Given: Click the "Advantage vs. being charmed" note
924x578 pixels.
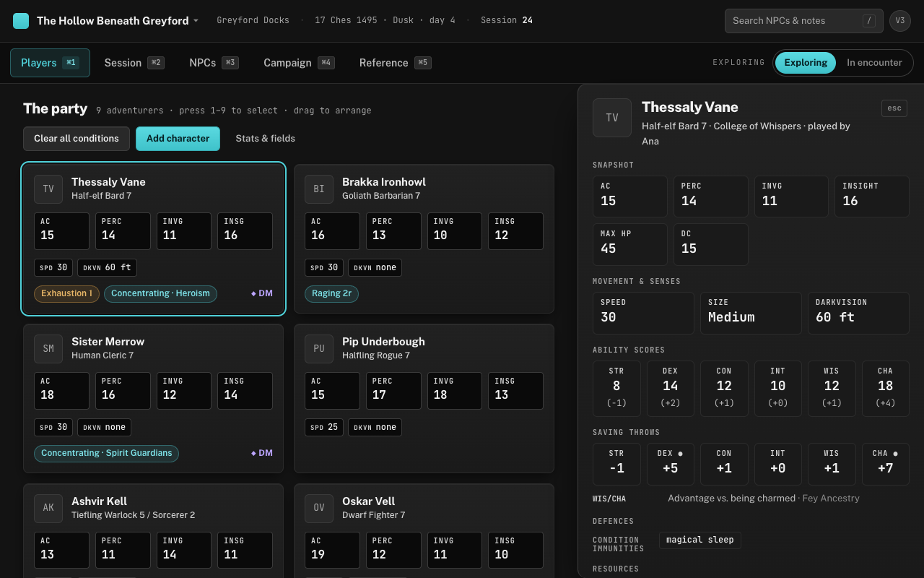Looking at the screenshot, I should 731,499.
